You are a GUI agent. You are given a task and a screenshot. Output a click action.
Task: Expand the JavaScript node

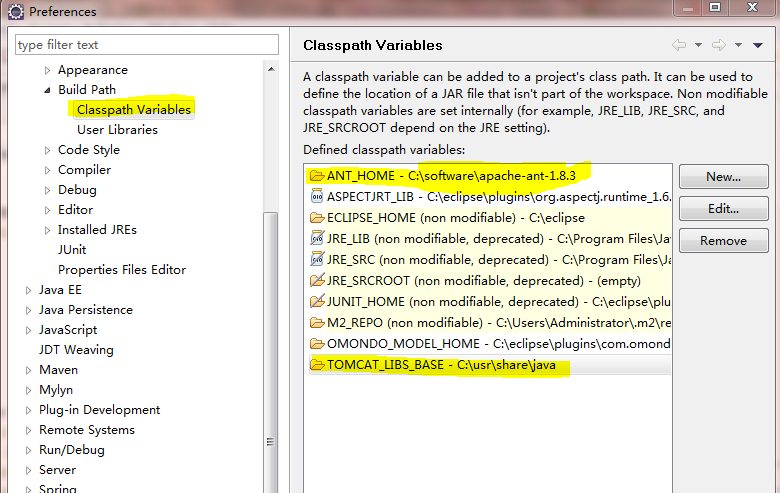[28, 330]
